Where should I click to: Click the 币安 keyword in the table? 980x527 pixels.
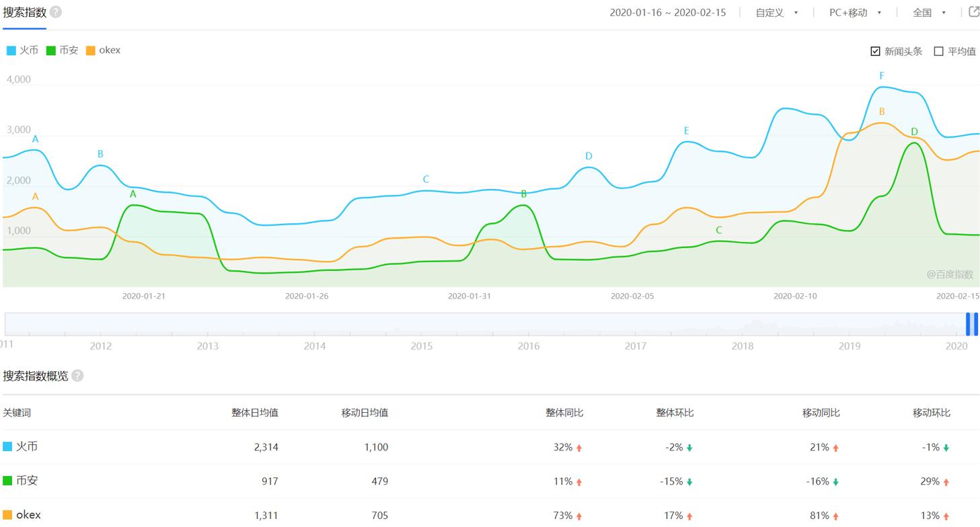pos(27,481)
